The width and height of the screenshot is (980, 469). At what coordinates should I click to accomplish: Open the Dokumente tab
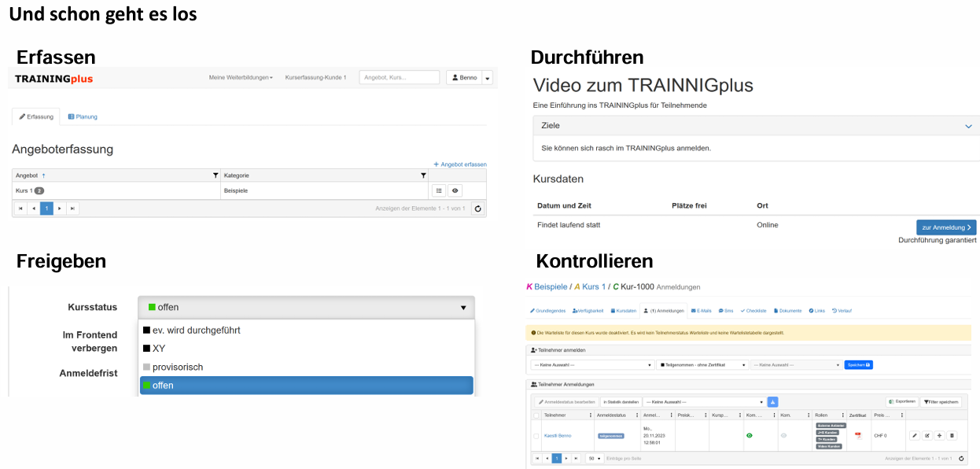tap(788, 311)
